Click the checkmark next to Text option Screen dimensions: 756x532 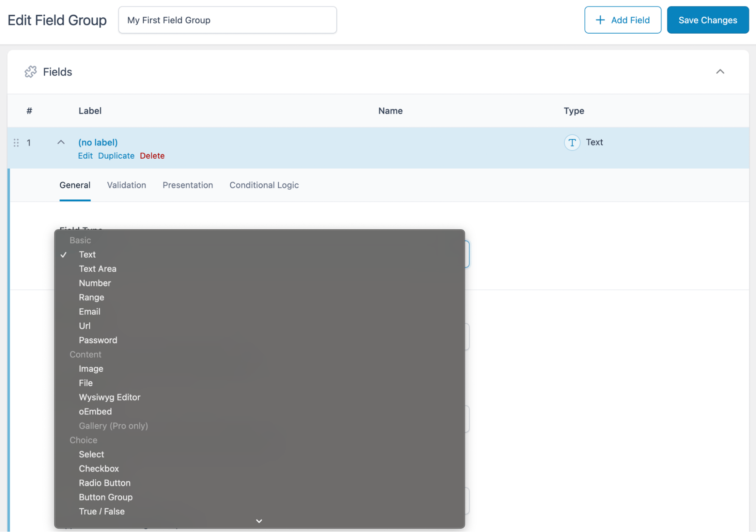coord(63,254)
